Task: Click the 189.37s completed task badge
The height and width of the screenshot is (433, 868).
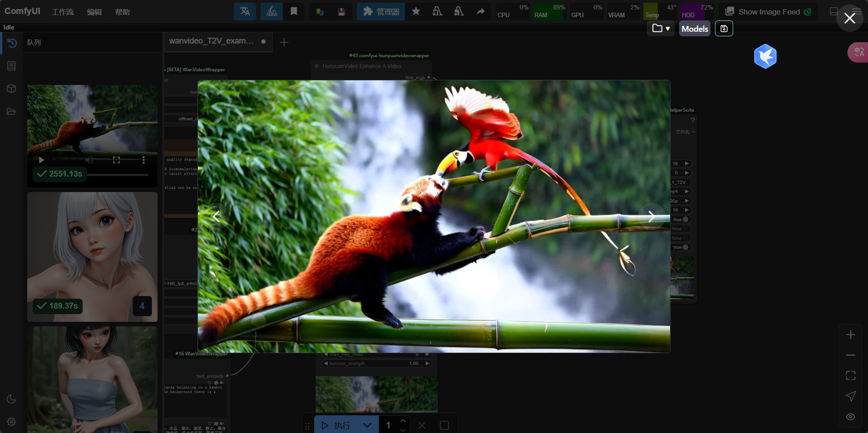Action: click(57, 306)
